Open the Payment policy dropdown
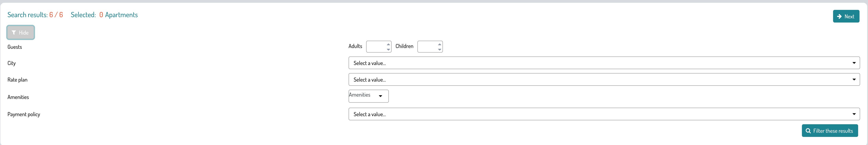 [x=604, y=114]
